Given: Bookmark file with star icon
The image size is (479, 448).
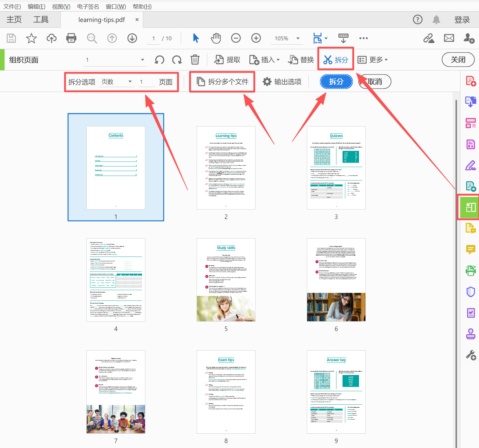Looking at the screenshot, I should [x=31, y=38].
